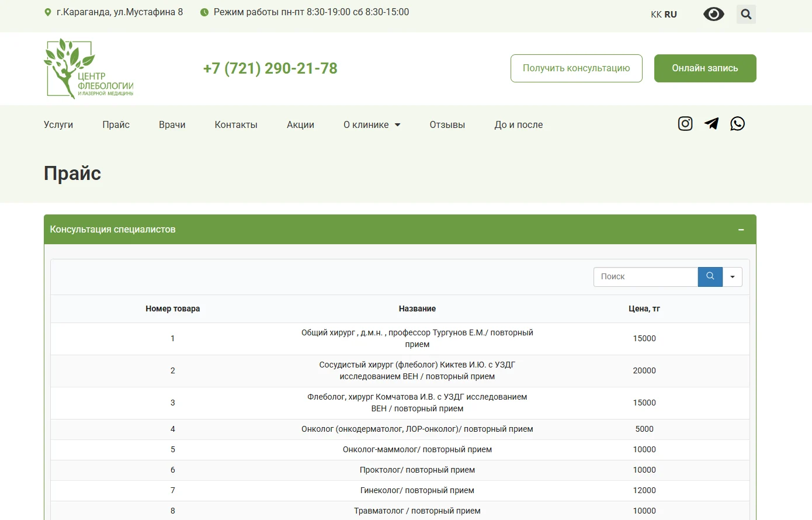This screenshot has width=812, height=520.
Task: Open the Telegram channel icon
Action: point(712,124)
